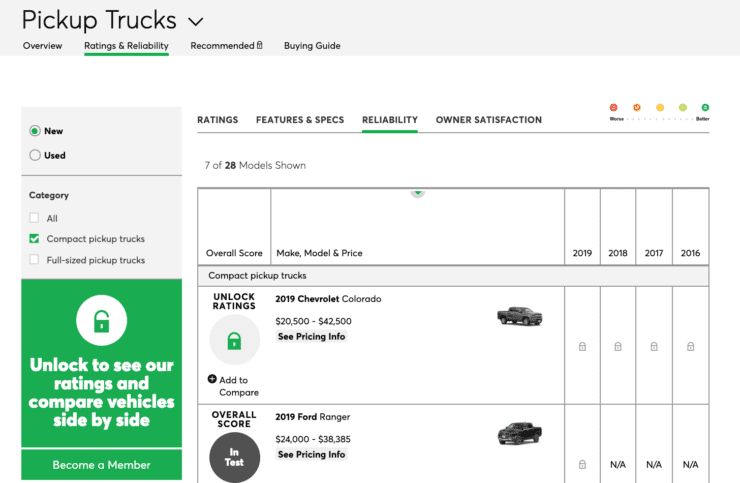Click Ford Ranger 2017 N/A cell
This screenshot has width=740, height=483.
654,465
